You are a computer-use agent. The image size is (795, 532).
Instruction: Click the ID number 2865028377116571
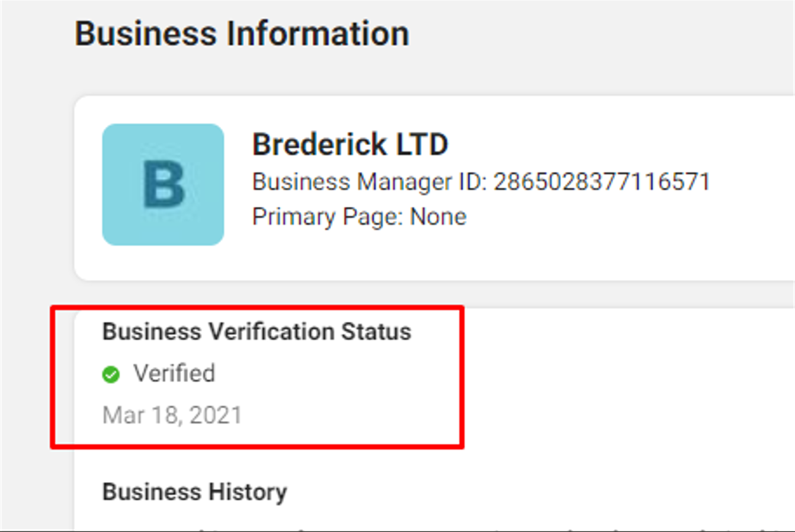602,182
